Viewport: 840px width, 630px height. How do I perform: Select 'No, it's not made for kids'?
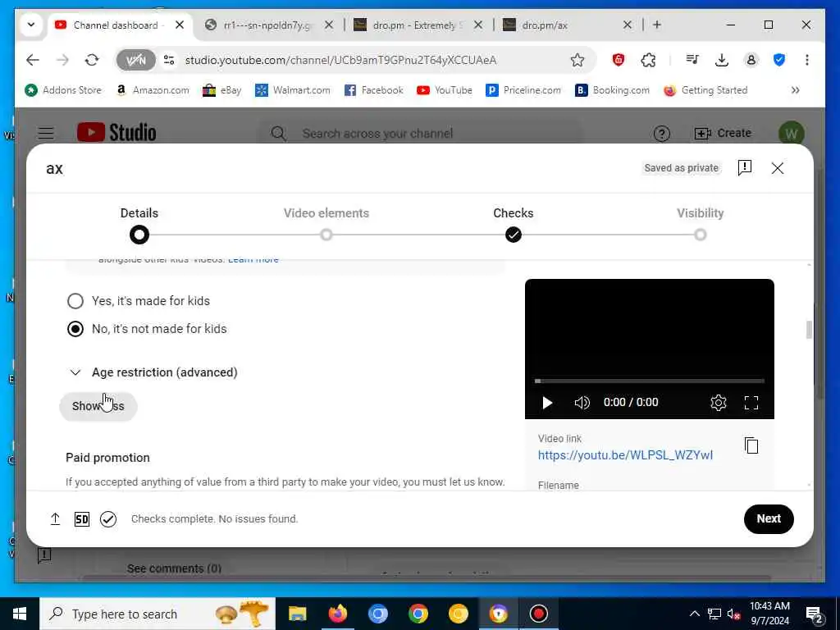[75, 329]
